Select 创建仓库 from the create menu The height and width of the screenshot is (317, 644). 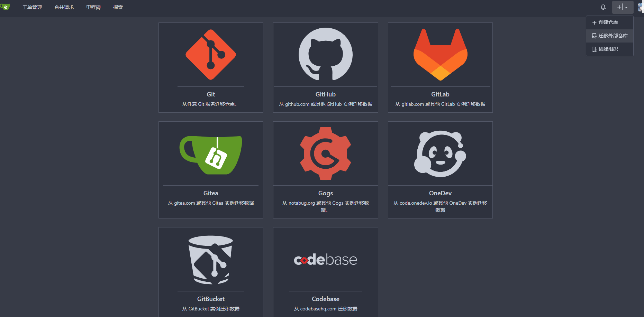pos(608,22)
